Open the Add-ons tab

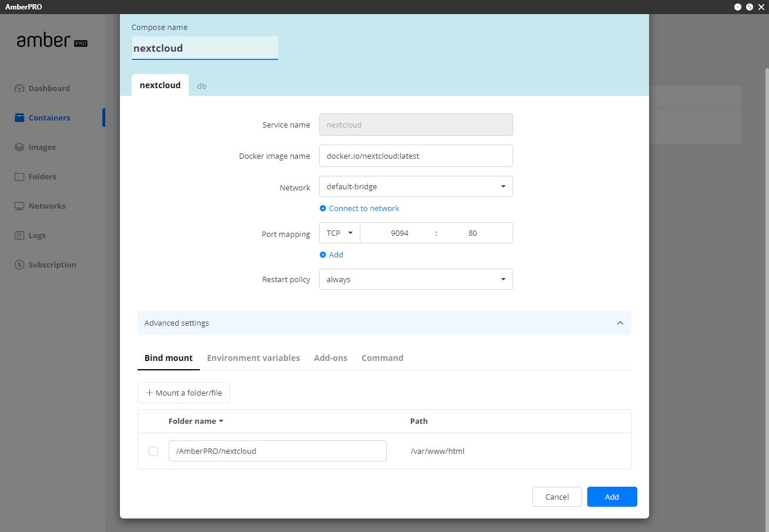pos(330,358)
